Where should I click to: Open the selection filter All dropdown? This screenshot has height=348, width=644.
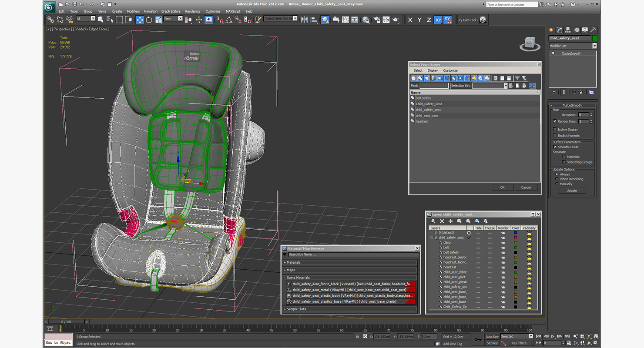[x=86, y=19]
